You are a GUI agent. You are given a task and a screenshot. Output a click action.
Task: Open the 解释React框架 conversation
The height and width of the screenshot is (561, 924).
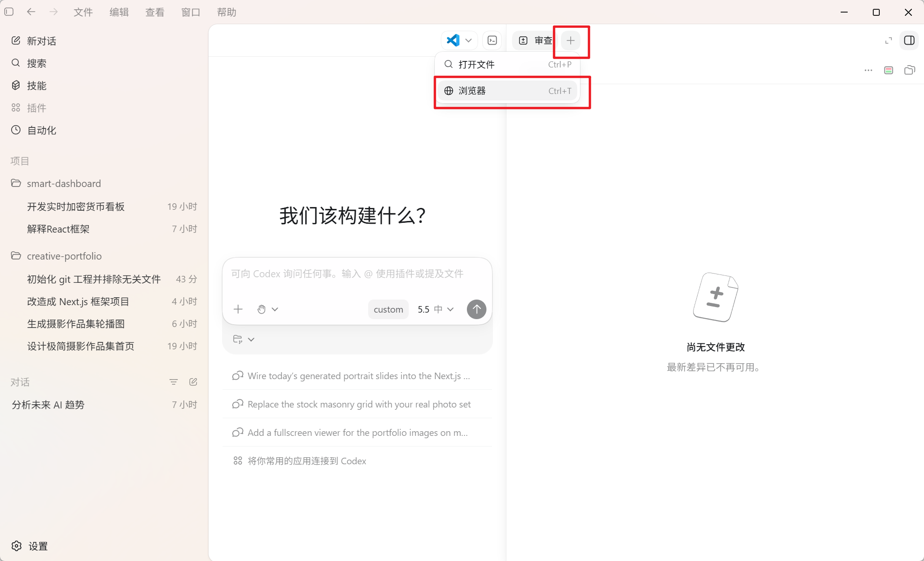click(x=104, y=229)
